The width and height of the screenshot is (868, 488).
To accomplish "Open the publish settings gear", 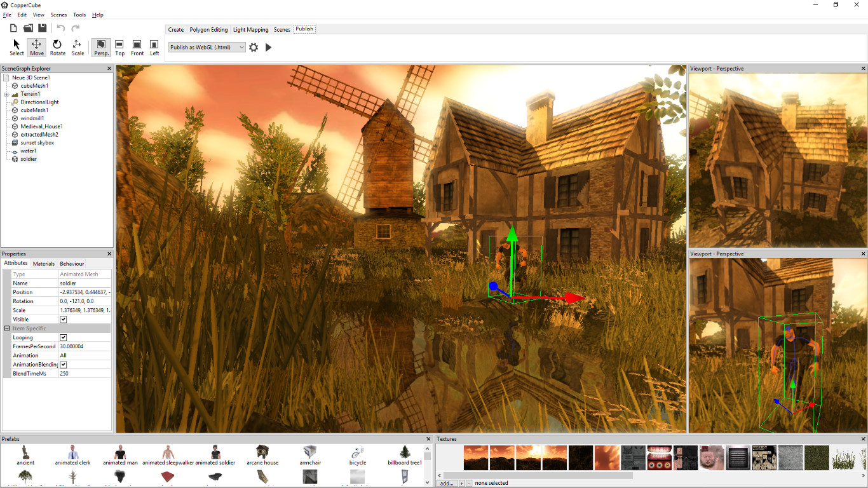I will point(254,46).
